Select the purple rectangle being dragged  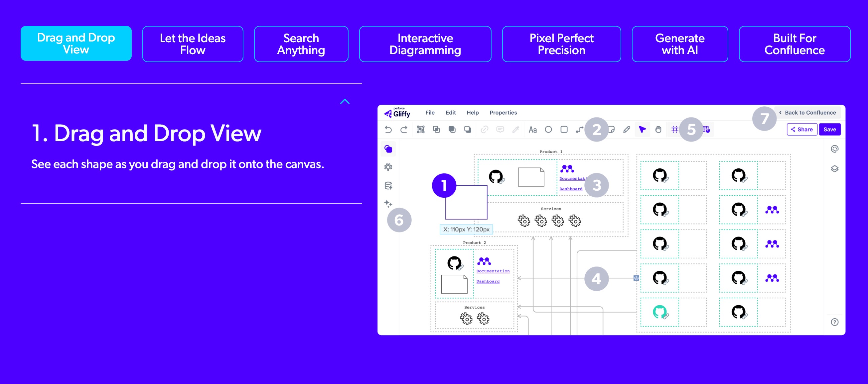tap(466, 202)
